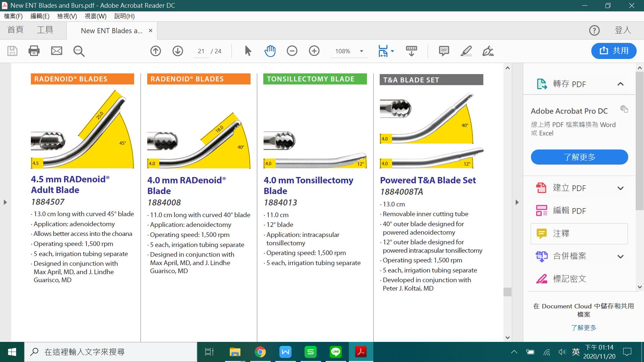The image size is (644, 362).
Task: Collapse the right tools pane arrow
Action: (517, 202)
